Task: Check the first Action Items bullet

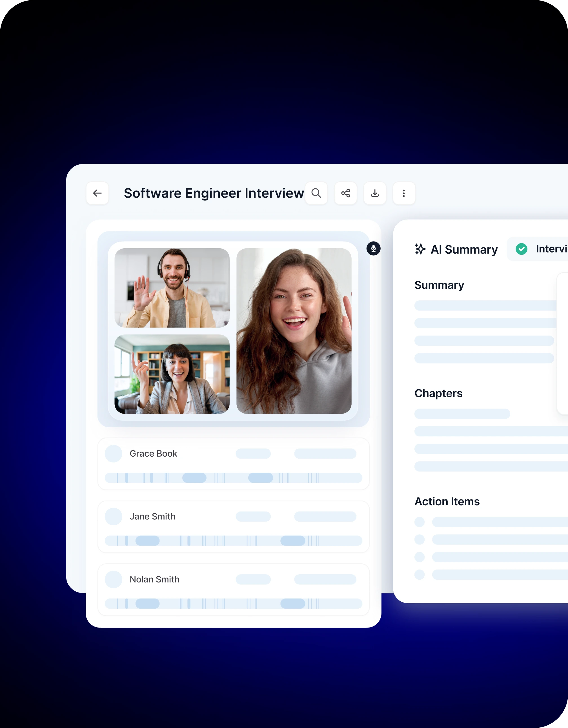Action: pyautogui.click(x=419, y=522)
